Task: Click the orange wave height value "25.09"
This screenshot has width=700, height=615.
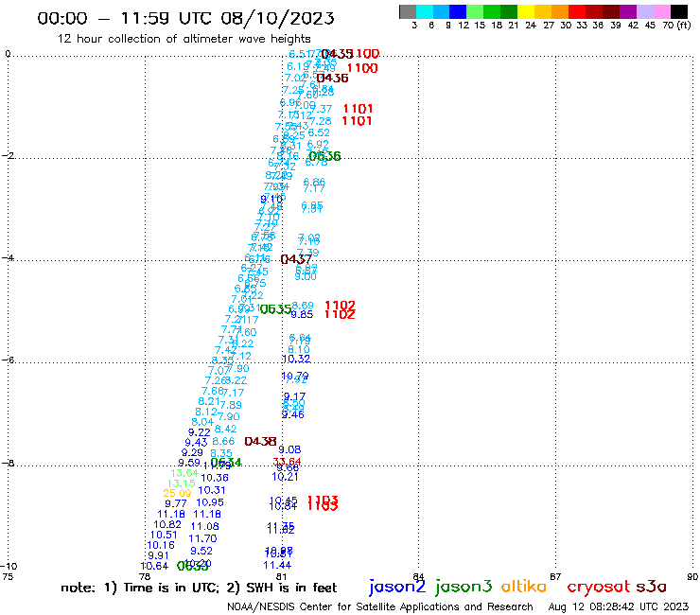Action: (x=177, y=493)
